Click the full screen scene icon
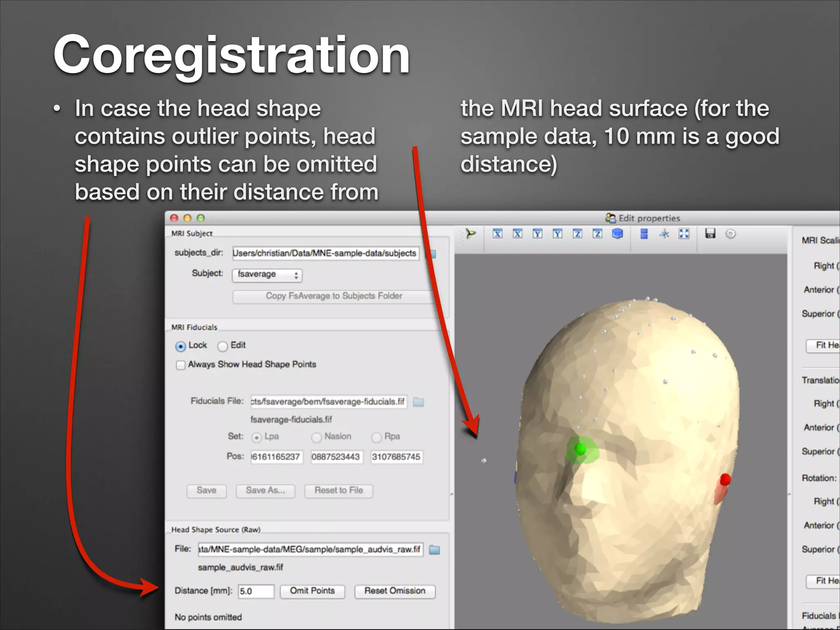Viewport: 840px width, 630px height. point(684,234)
